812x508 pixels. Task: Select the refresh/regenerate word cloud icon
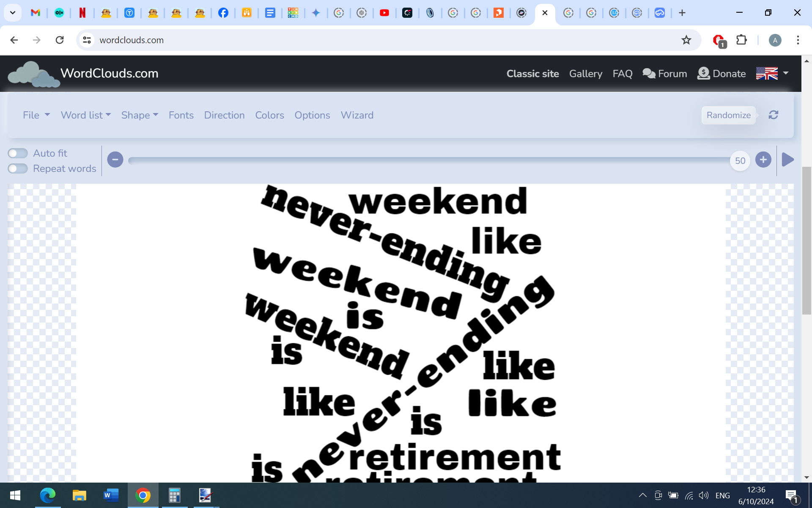click(x=773, y=115)
